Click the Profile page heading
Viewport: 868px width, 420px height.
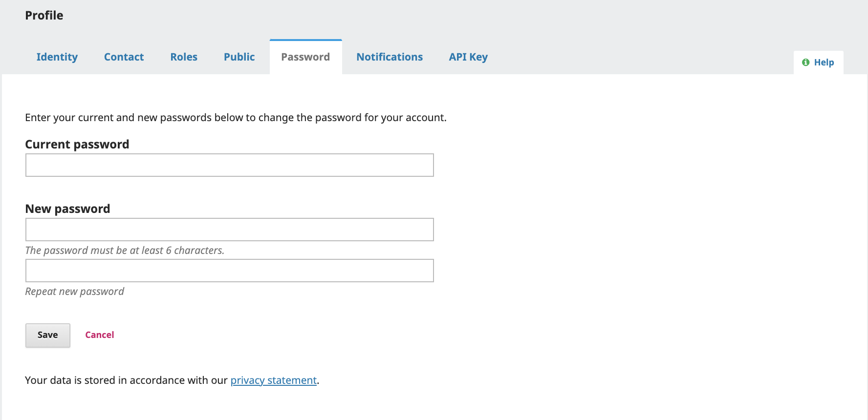click(x=44, y=16)
